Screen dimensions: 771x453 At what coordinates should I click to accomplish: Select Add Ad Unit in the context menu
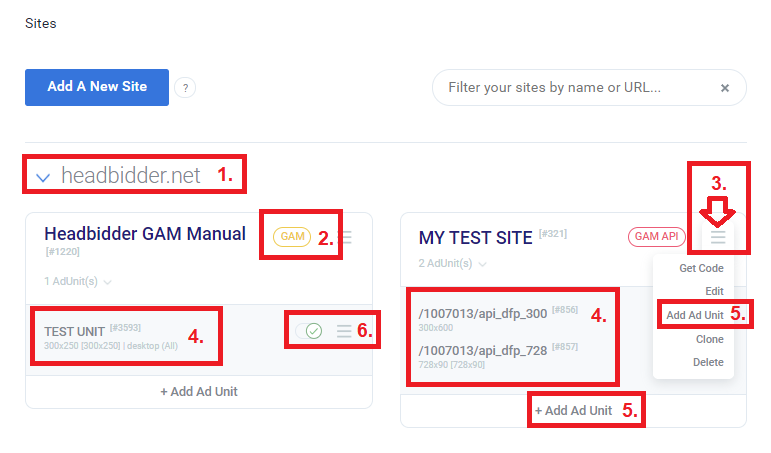pyautogui.click(x=695, y=315)
